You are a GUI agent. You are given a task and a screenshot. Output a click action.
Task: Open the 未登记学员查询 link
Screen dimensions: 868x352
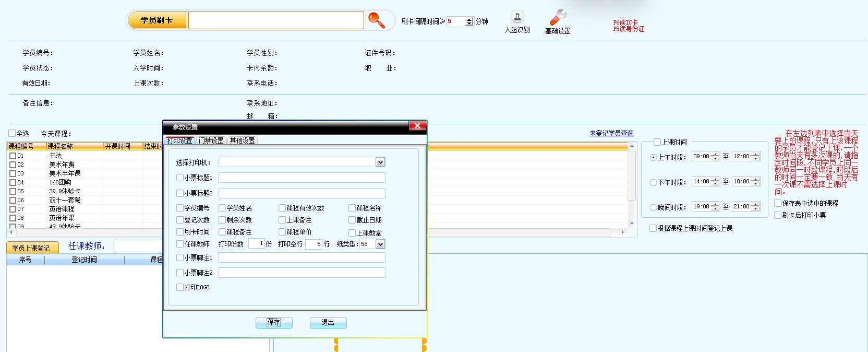(611, 133)
